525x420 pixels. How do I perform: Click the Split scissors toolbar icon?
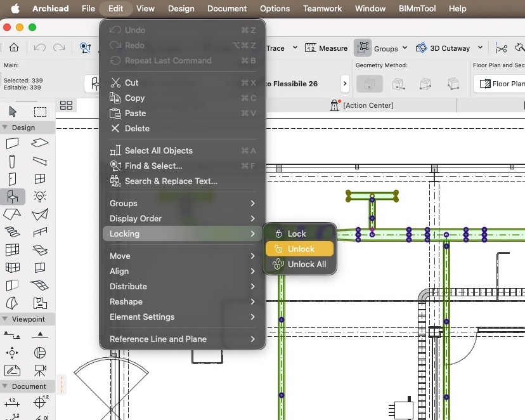(502, 48)
